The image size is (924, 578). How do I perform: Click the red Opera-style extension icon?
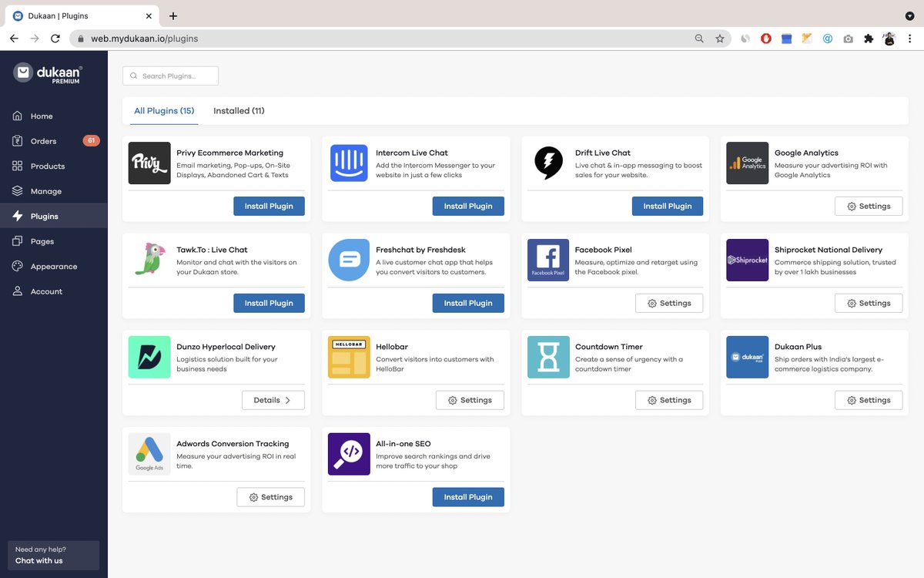click(766, 39)
